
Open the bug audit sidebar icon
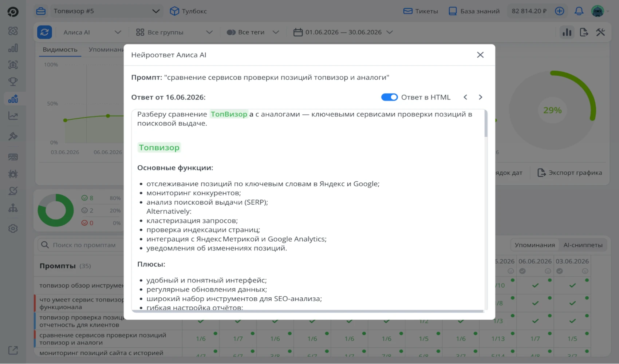13,174
